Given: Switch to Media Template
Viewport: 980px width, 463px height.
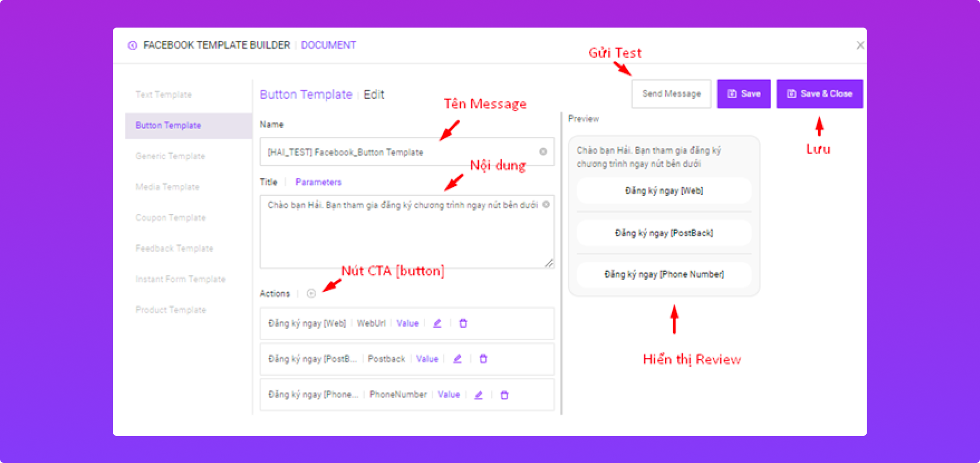Looking at the screenshot, I should click(x=167, y=187).
